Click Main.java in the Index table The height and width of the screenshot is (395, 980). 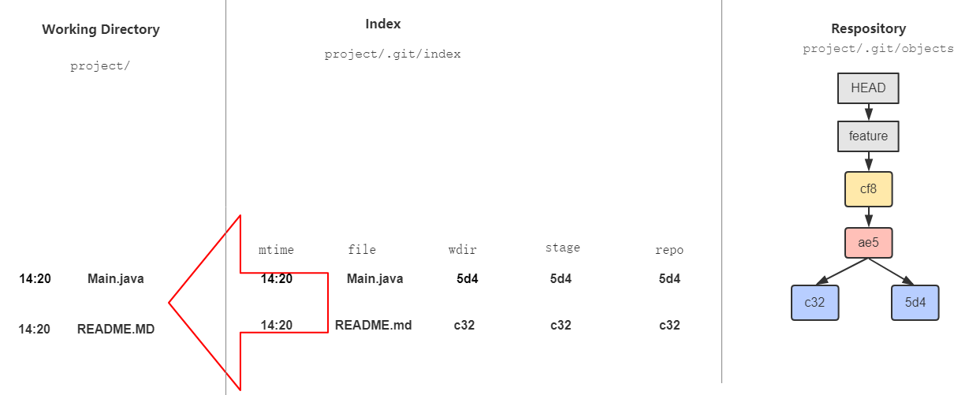375,278
